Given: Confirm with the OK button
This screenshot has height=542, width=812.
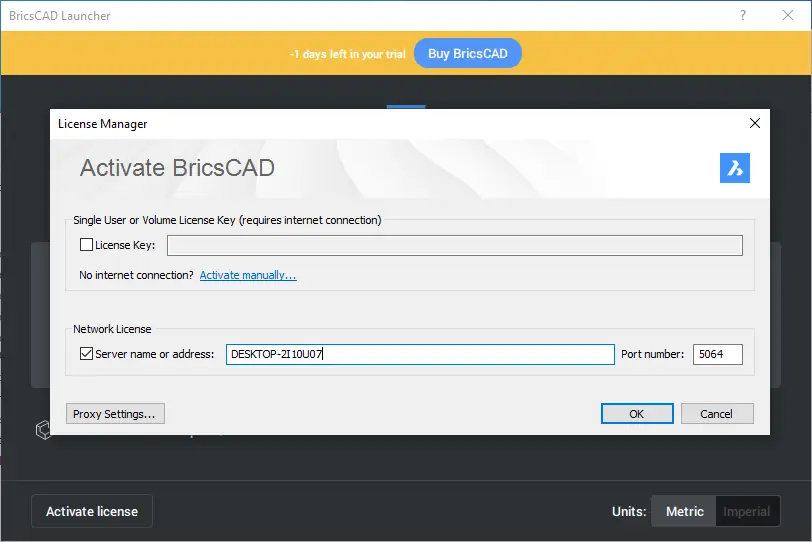Looking at the screenshot, I should [637, 414].
